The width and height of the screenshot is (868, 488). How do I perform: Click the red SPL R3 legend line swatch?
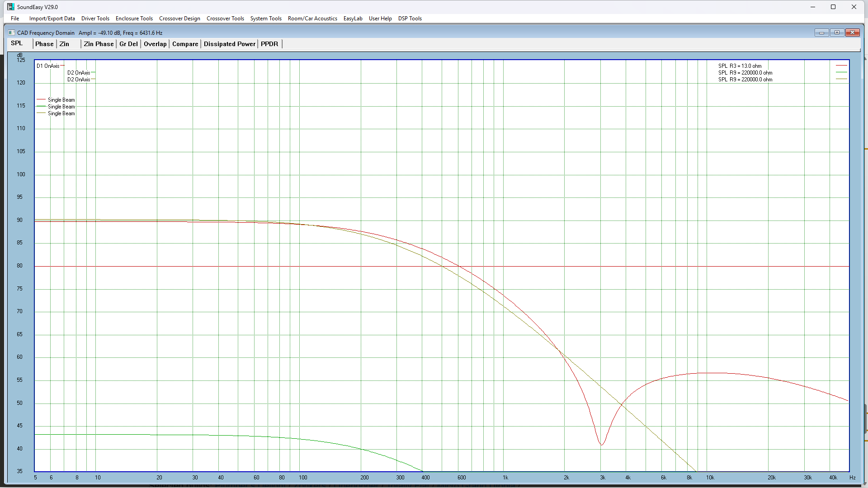tap(841, 66)
